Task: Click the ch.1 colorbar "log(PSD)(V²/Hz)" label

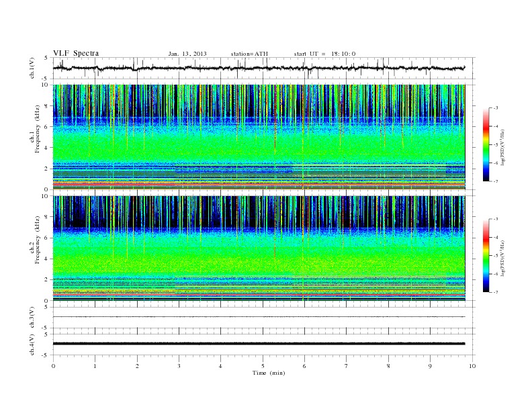Action: [503, 146]
